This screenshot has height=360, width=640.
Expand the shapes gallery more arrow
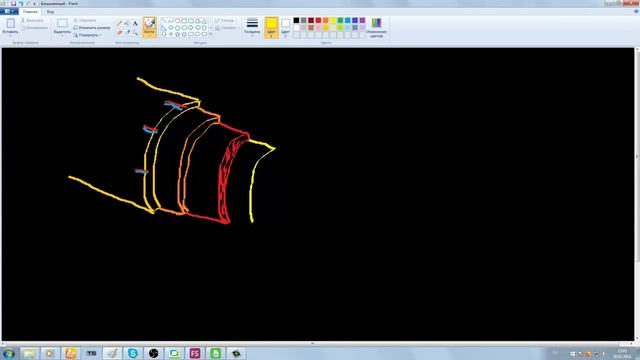211,34
